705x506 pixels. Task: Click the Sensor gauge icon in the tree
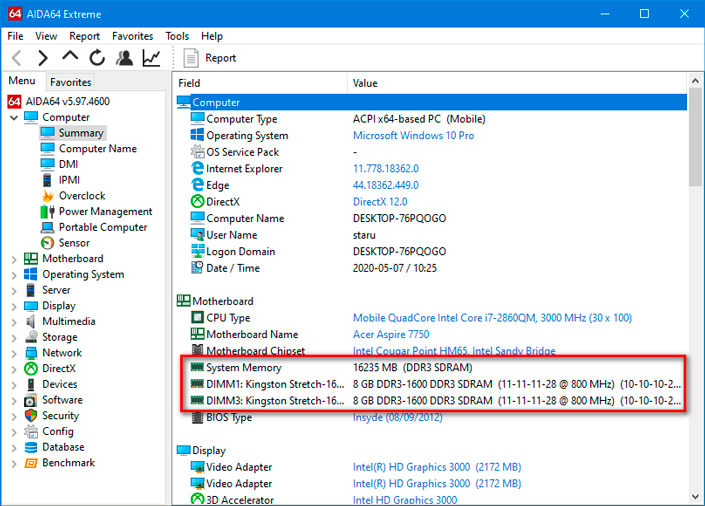[47, 243]
